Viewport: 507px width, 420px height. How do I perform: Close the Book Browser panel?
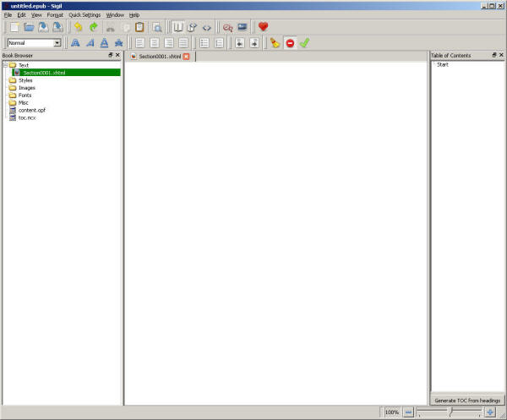point(117,55)
